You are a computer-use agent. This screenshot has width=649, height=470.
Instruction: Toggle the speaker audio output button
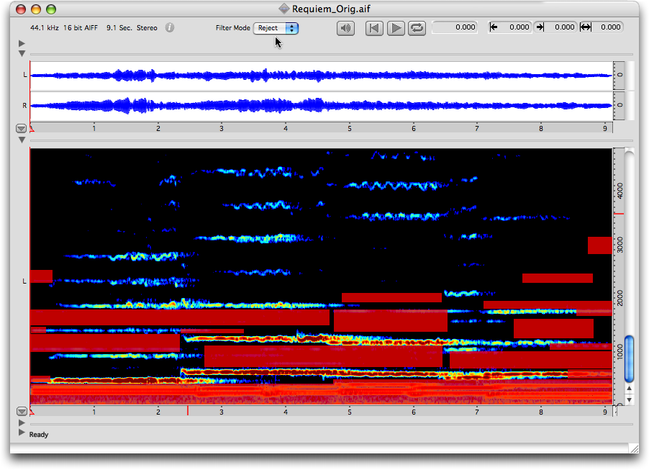346,28
